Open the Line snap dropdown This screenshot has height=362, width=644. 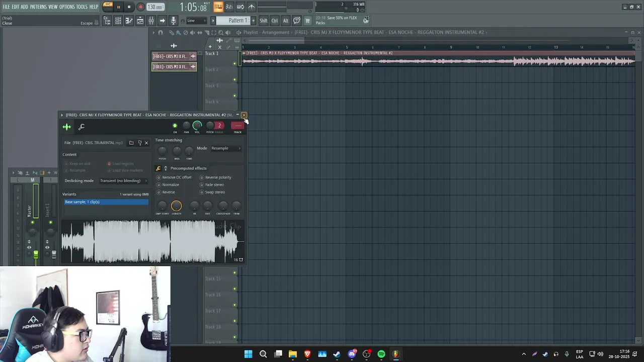pyautogui.click(x=196, y=21)
